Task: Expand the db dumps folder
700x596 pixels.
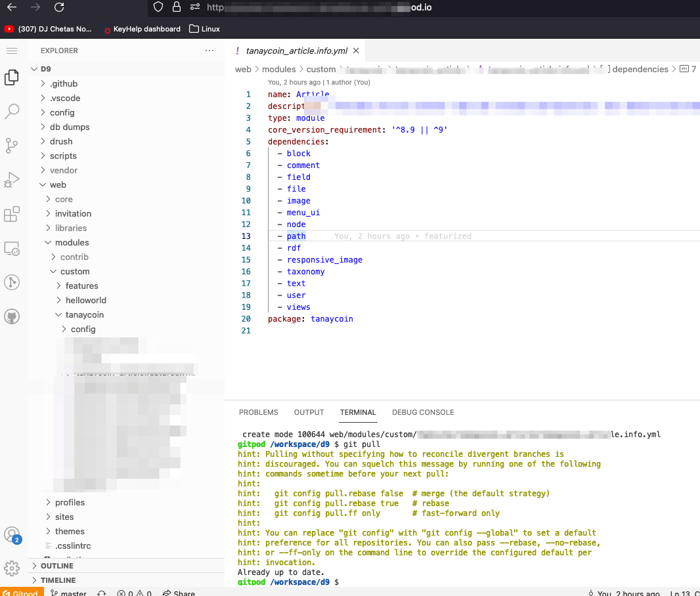Action: (126, 127)
